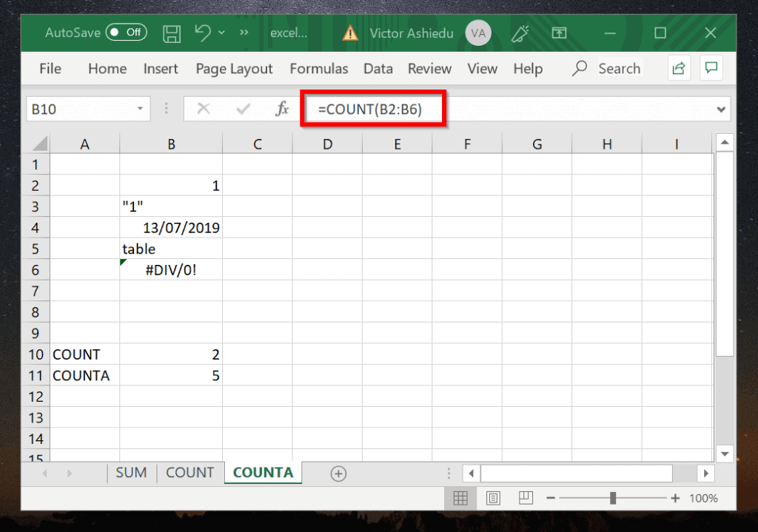Select row 10 header

coord(36,354)
